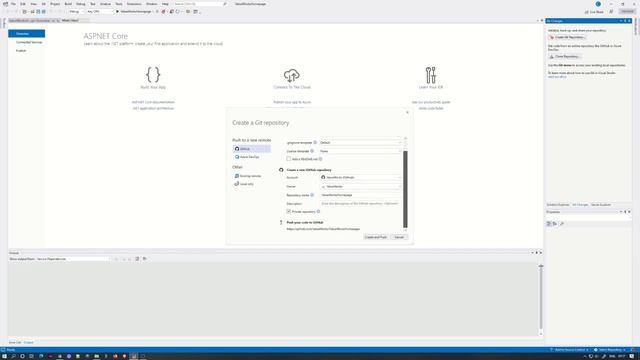Click the Build Your App braces icon
The height and width of the screenshot is (360, 640).
[153, 75]
